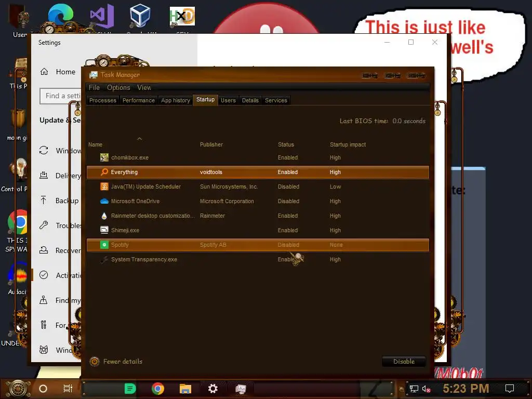Open Chrome from the taskbar
Screen dimensions: 532x399
[x=158, y=389]
